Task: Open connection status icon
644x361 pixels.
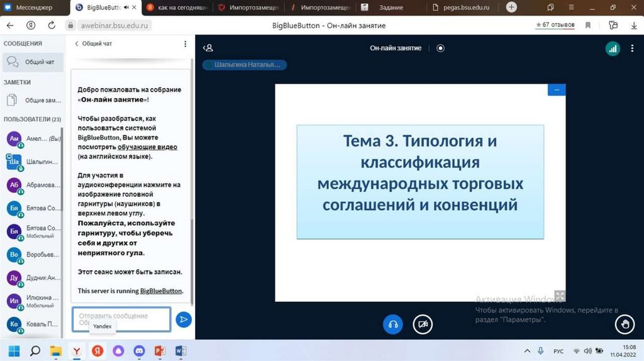Action: pyautogui.click(x=613, y=48)
